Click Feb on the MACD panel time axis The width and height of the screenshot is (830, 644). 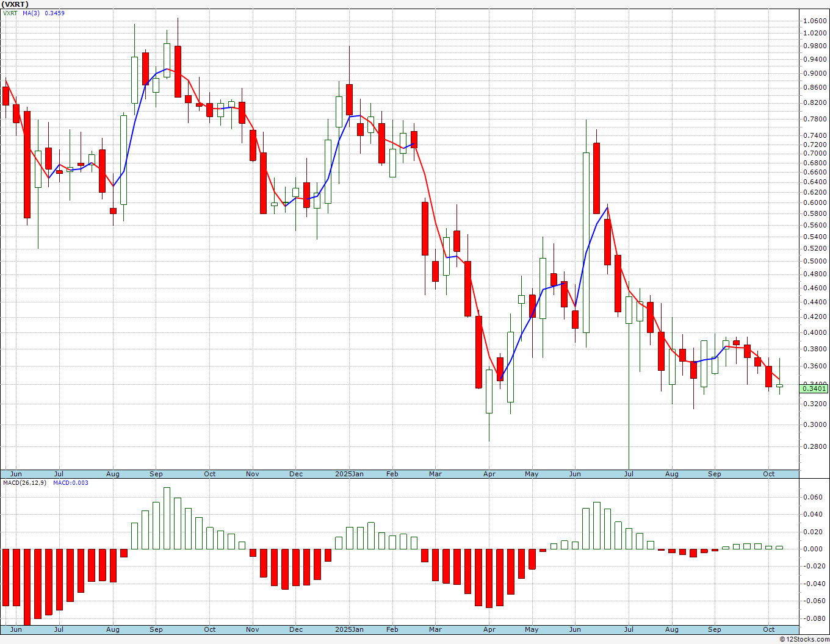coord(392,629)
